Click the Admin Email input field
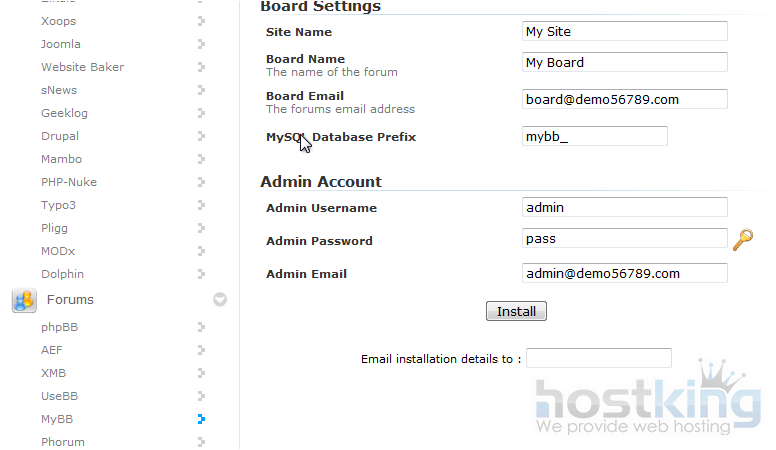 [x=624, y=274]
